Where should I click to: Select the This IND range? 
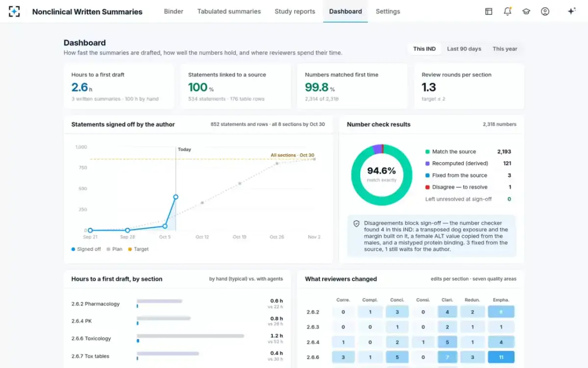point(424,49)
